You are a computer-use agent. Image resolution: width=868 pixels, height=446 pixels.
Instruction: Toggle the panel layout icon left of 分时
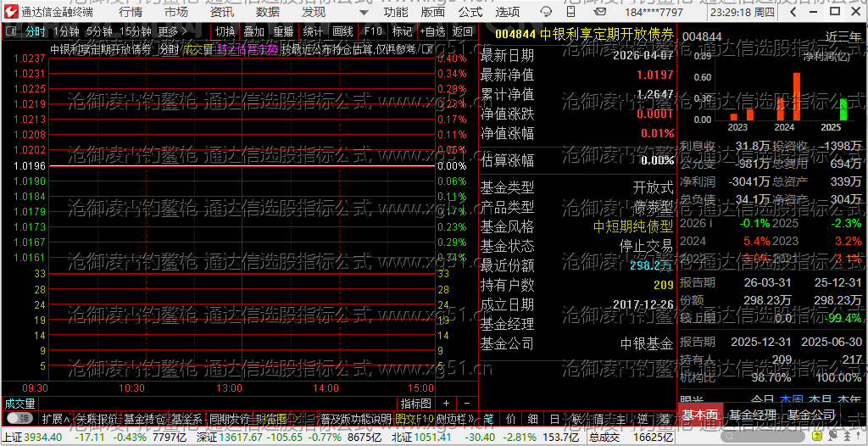pos(11,31)
